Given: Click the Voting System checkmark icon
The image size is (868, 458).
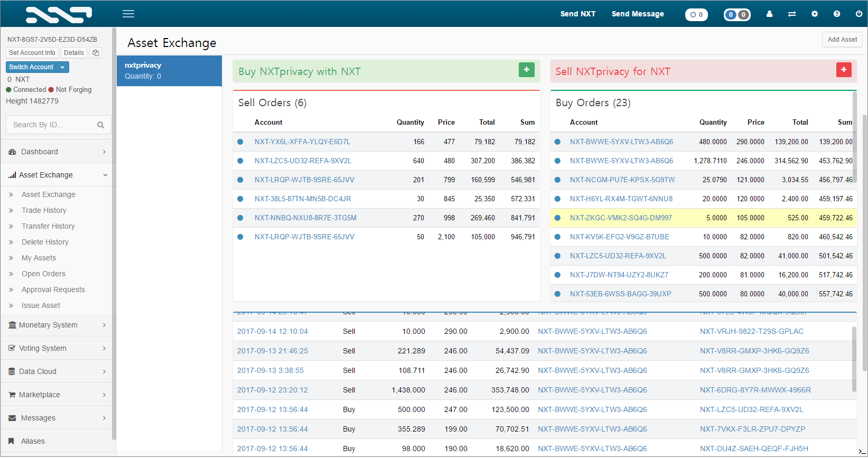Looking at the screenshot, I should (x=12, y=349).
